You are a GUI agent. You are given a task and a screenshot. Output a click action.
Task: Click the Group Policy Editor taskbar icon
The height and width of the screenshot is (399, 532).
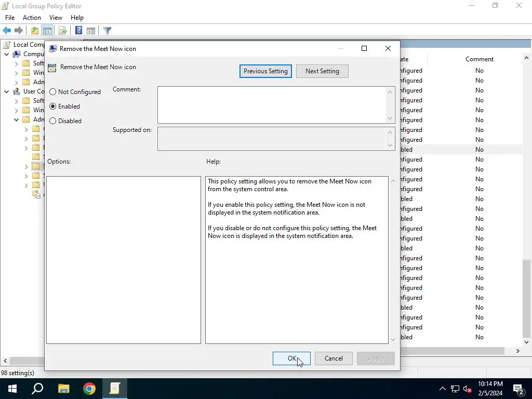[115, 389]
